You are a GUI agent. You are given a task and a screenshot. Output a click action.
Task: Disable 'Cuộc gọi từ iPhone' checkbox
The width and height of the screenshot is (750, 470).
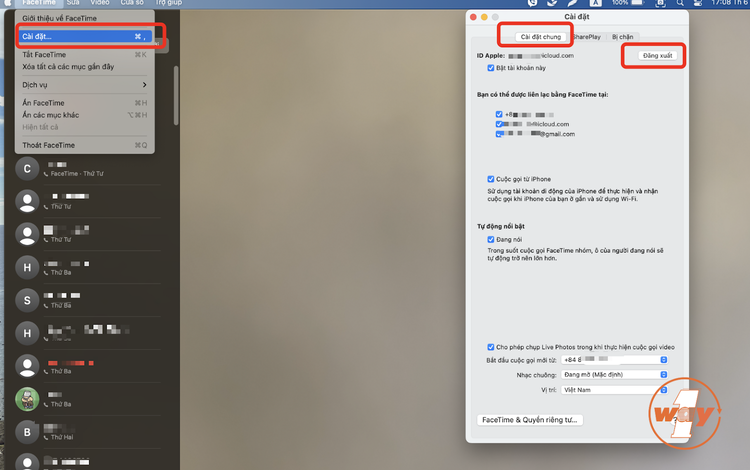click(x=490, y=179)
